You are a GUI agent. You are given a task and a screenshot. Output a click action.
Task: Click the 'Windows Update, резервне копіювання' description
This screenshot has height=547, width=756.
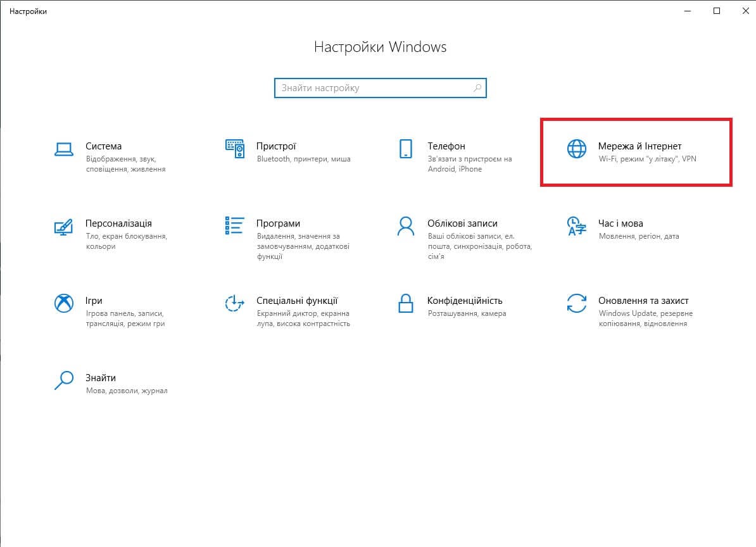click(x=646, y=318)
